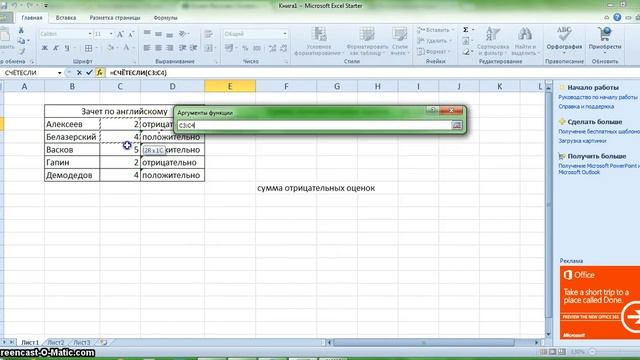Click the Font Color letter A icon
This screenshot has height=360, width=640.
pyautogui.click(x=127, y=48)
